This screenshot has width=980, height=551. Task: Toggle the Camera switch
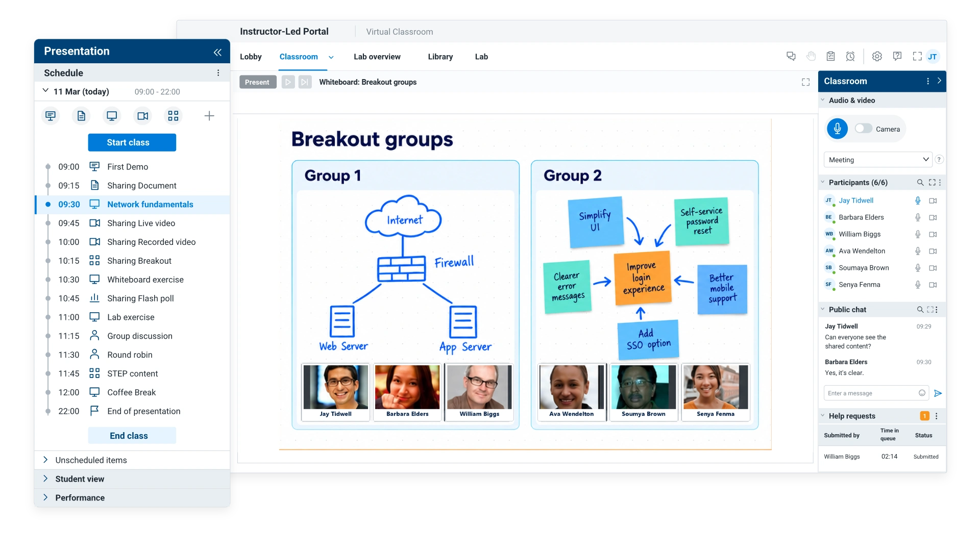pos(864,129)
